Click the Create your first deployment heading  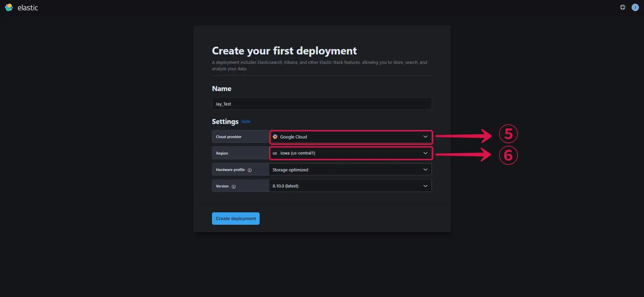[284, 51]
